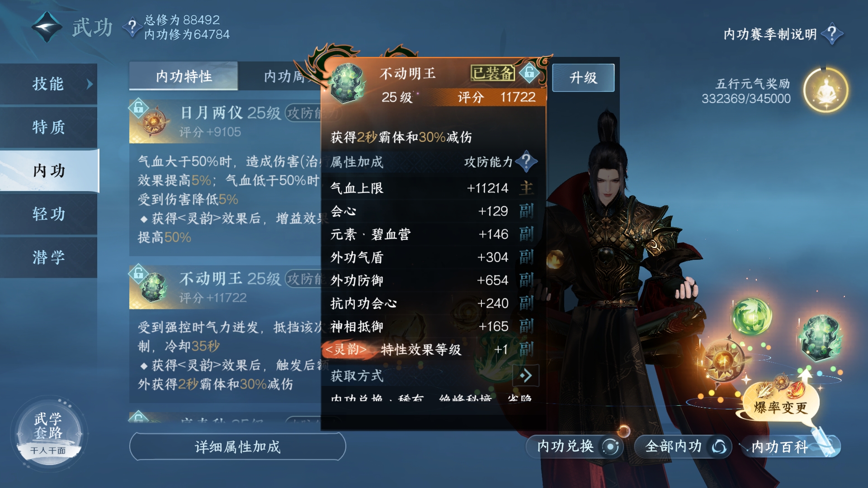The width and height of the screenshot is (868, 488).
Task: Click the 内功兑换 button
Action: [x=575, y=446]
